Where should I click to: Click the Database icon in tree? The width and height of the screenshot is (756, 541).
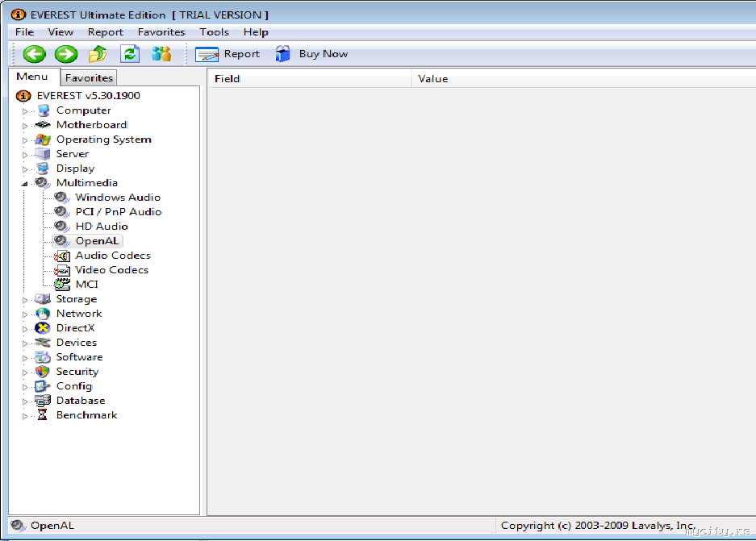(x=43, y=401)
